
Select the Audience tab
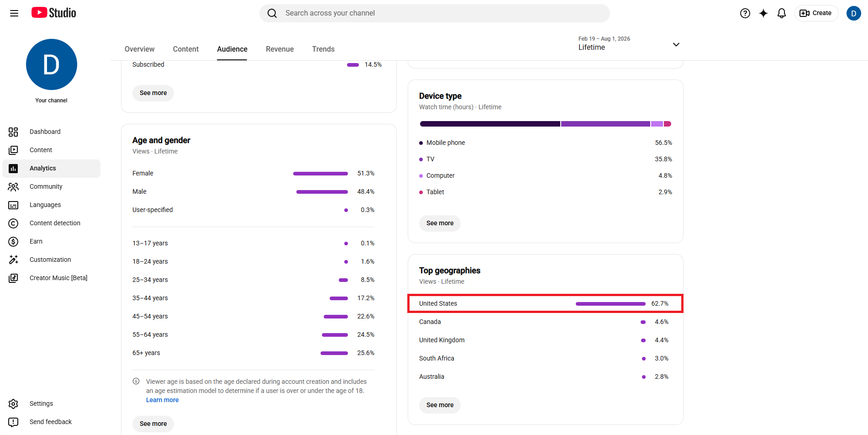pyautogui.click(x=232, y=49)
